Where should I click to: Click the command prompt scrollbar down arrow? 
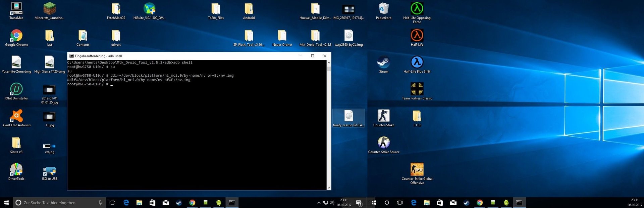tap(329, 188)
